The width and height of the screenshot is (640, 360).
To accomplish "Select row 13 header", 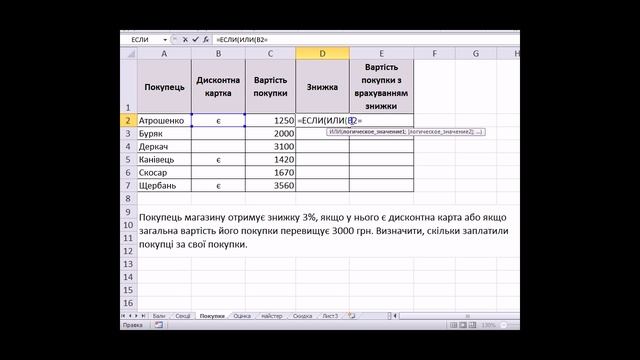I will click(x=128, y=264).
